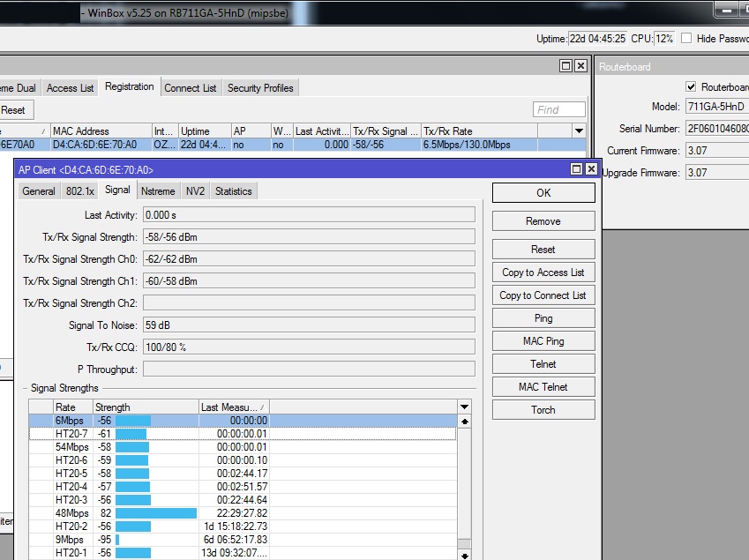749x560 pixels.
Task: Open the registration table columns dropdown
Action: click(x=579, y=131)
